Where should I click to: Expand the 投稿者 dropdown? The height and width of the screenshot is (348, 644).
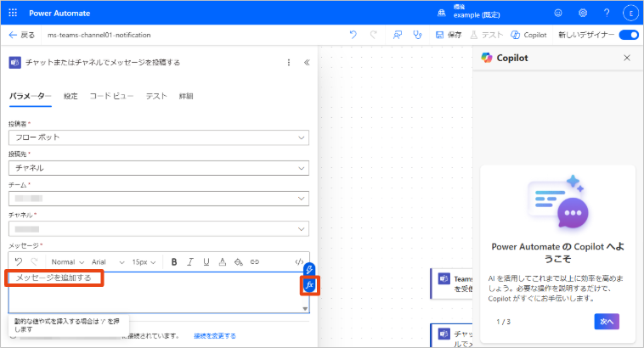(x=159, y=138)
